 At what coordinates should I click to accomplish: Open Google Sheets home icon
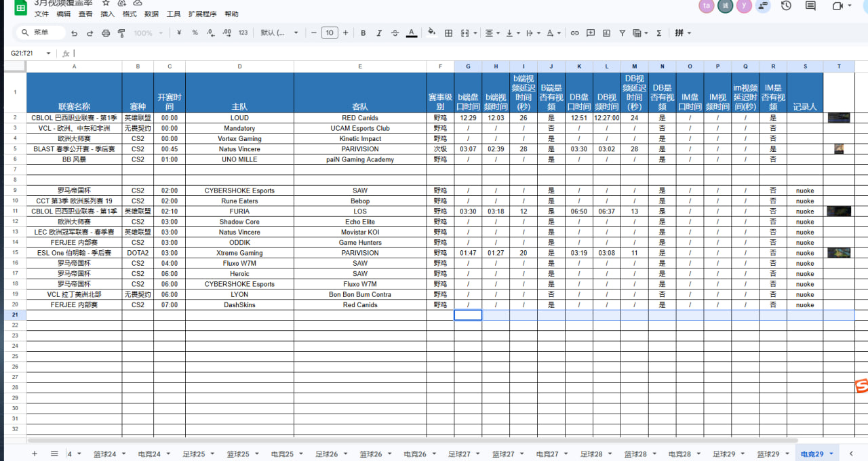coord(20,7)
